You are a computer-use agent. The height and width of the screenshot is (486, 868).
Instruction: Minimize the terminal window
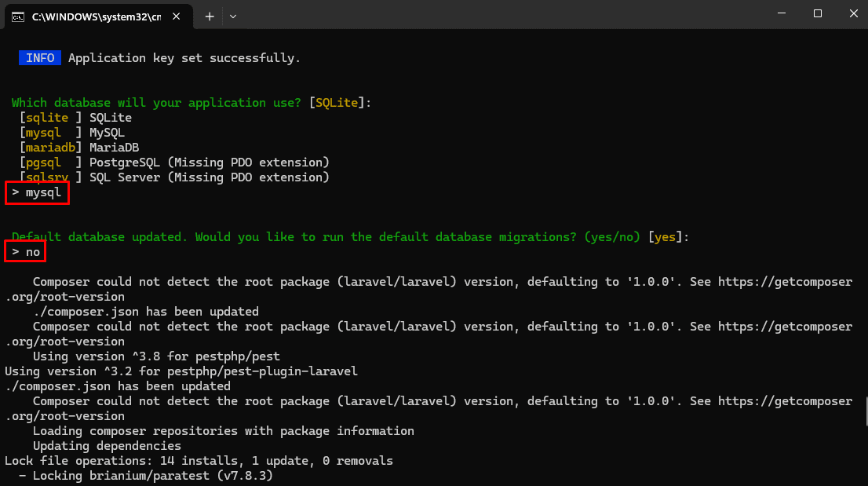[x=782, y=13]
